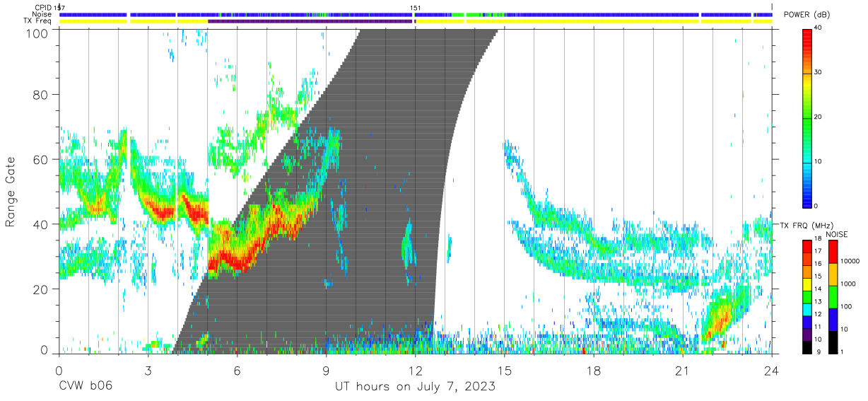Click the x-axis tick label '24'
Image resolution: width=868 pixels, height=401 pixels.
click(771, 371)
